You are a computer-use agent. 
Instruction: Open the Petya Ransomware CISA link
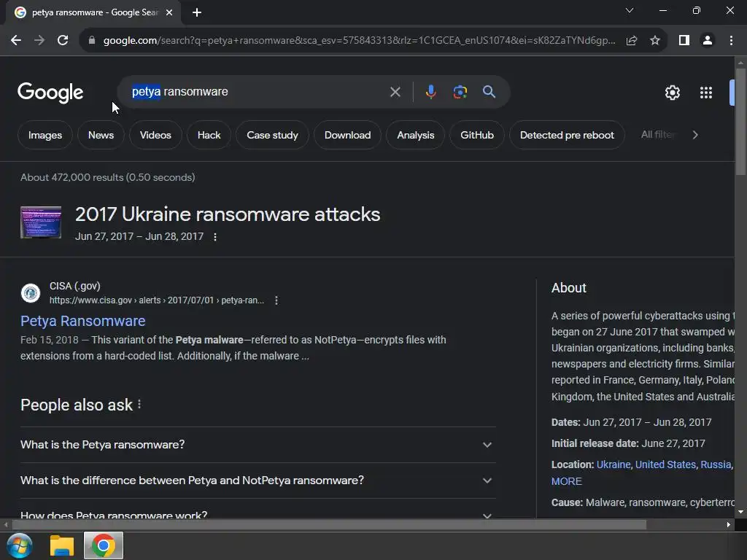coord(83,321)
